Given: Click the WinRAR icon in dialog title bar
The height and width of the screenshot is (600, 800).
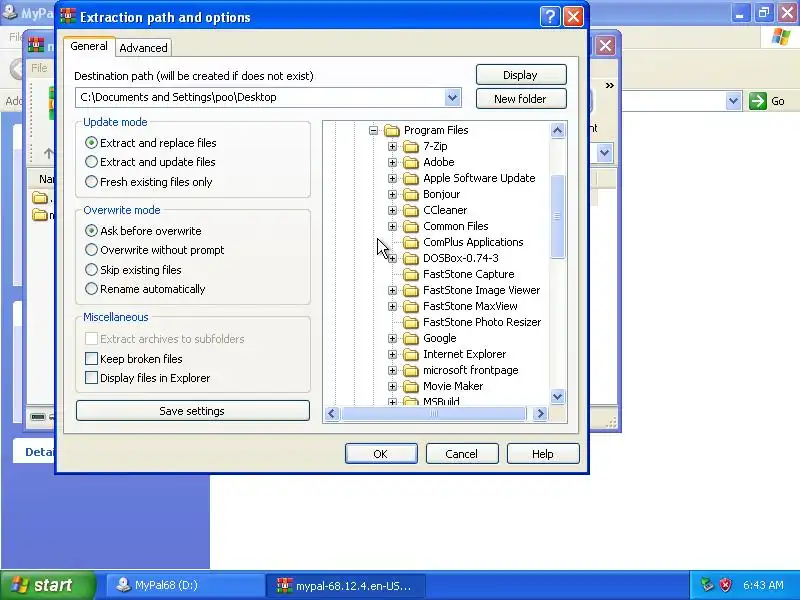Looking at the screenshot, I should [68, 16].
